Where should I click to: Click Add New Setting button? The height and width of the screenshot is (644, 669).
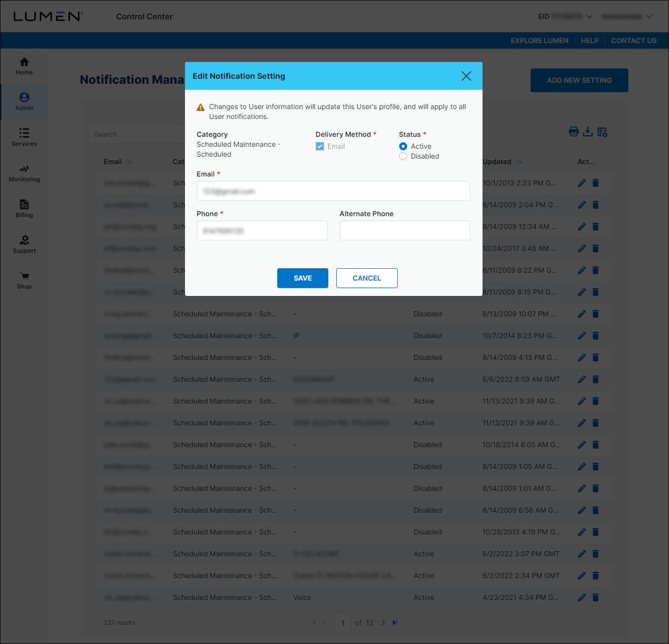(x=579, y=80)
